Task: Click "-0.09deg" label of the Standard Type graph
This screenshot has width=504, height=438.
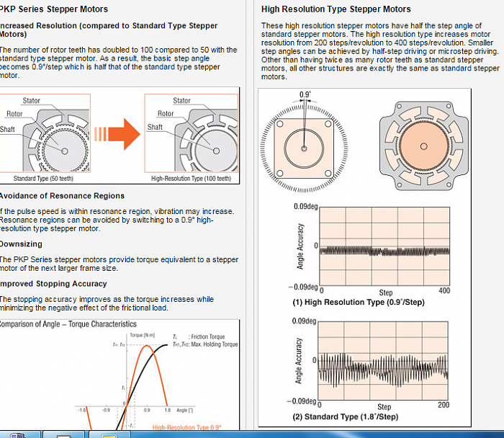Action: pos(302,401)
